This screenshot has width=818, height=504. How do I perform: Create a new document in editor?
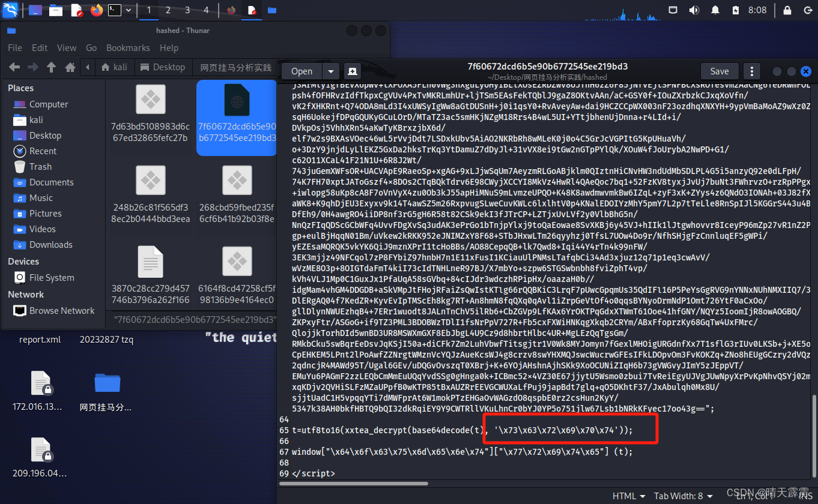click(352, 71)
